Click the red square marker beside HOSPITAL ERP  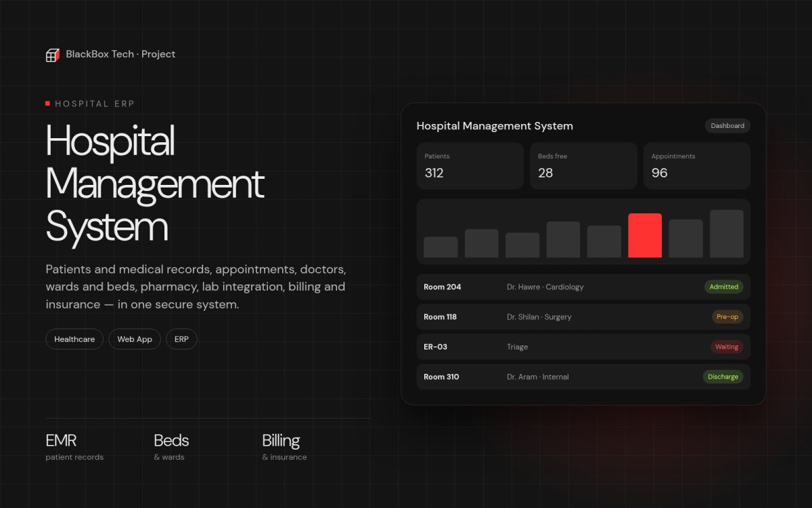pyautogui.click(x=48, y=104)
